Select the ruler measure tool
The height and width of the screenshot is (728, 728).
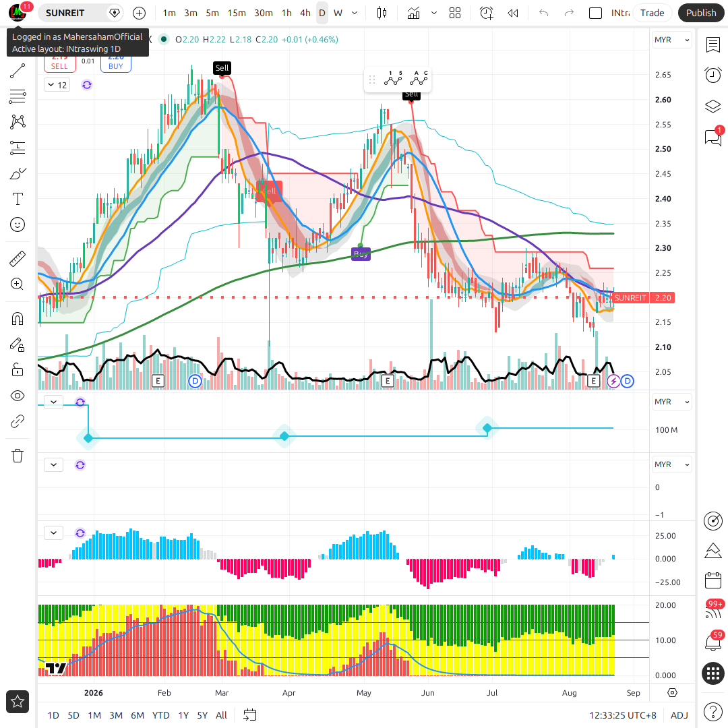pyautogui.click(x=17, y=259)
